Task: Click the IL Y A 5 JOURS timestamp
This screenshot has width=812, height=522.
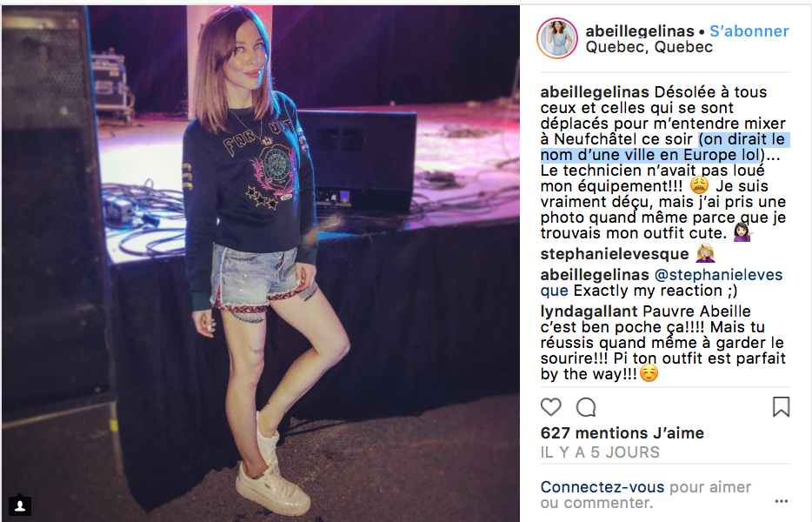Action: point(600,452)
